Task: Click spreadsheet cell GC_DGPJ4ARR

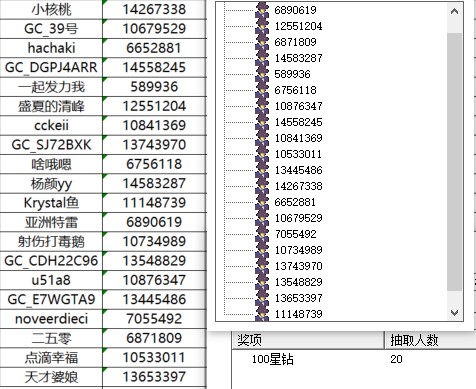Action: (51, 67)
